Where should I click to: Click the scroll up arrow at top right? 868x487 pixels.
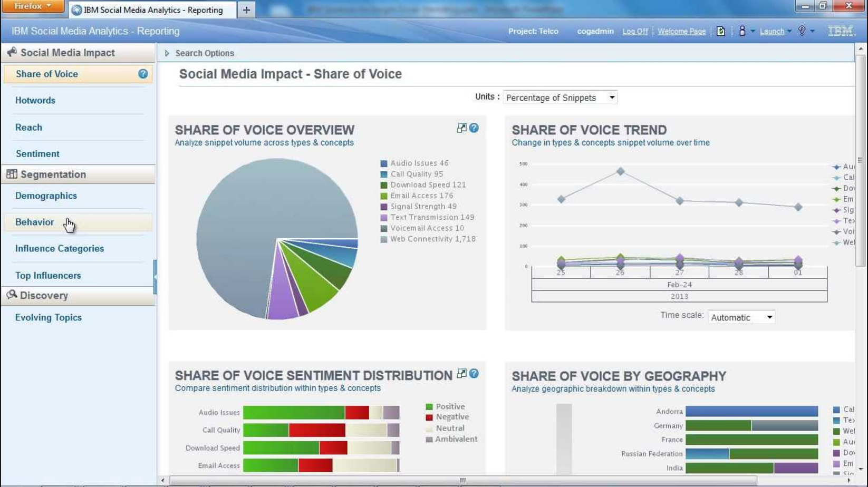coord(861,48)
